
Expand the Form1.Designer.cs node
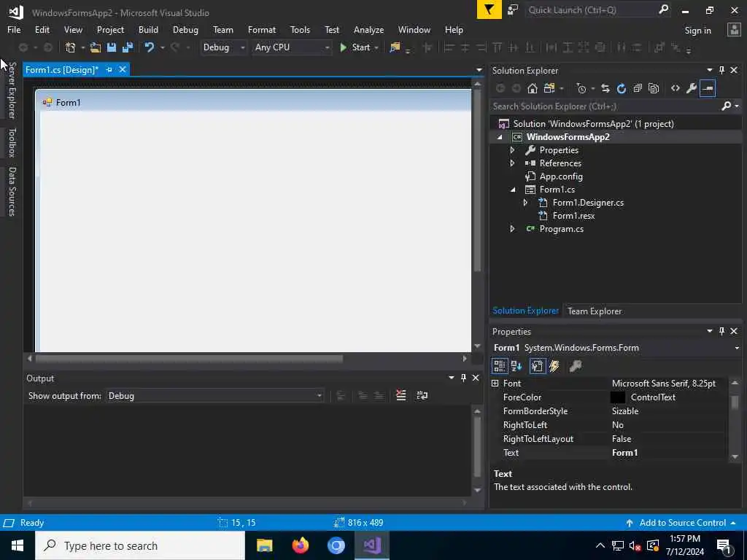click(525, 203)
